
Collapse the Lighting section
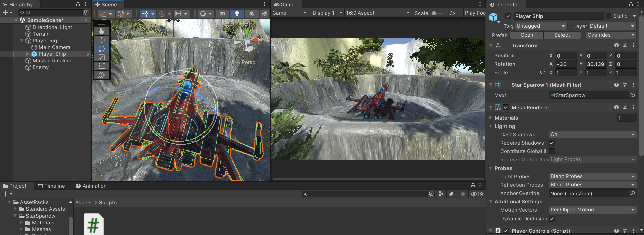click(491, 126)
